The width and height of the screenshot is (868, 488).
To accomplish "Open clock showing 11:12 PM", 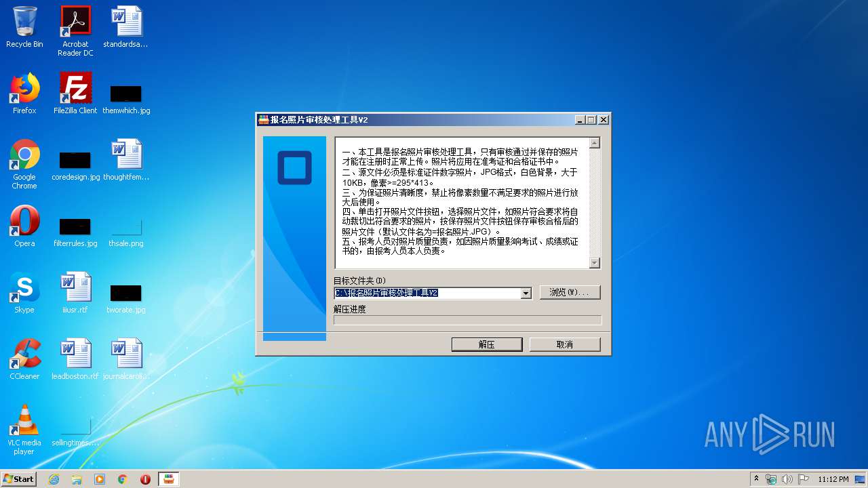I will click(x=833, y=479).
